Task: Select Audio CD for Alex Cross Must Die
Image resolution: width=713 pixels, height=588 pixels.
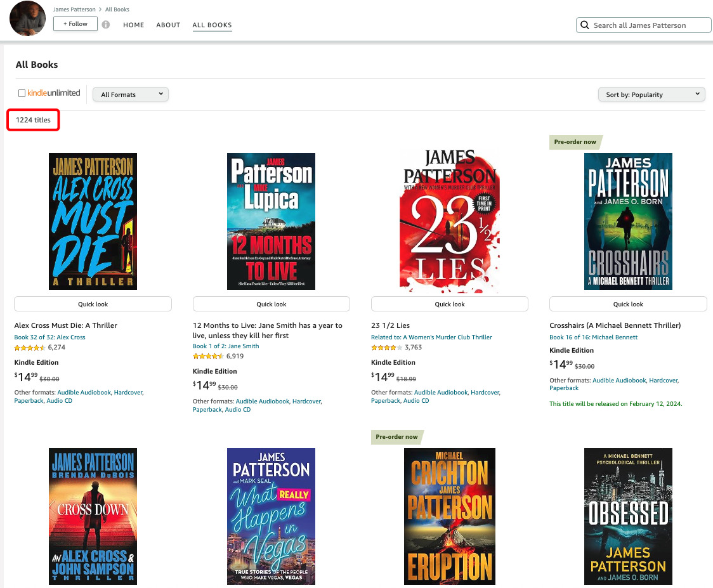Action: [59, 401]
